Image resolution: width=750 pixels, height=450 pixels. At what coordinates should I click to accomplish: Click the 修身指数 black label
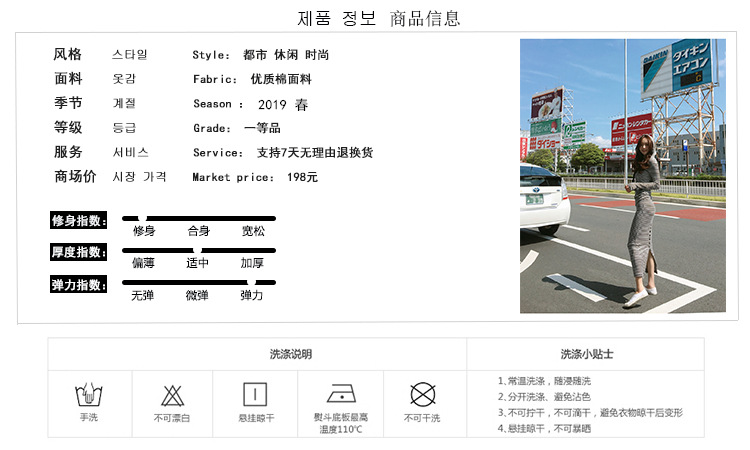tap(78, 220)
